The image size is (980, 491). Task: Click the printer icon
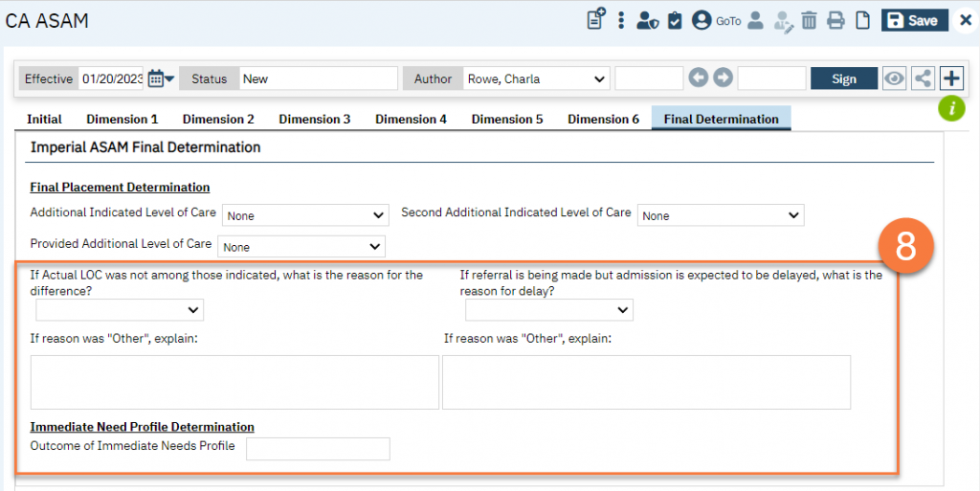click(x=835, y=20)
